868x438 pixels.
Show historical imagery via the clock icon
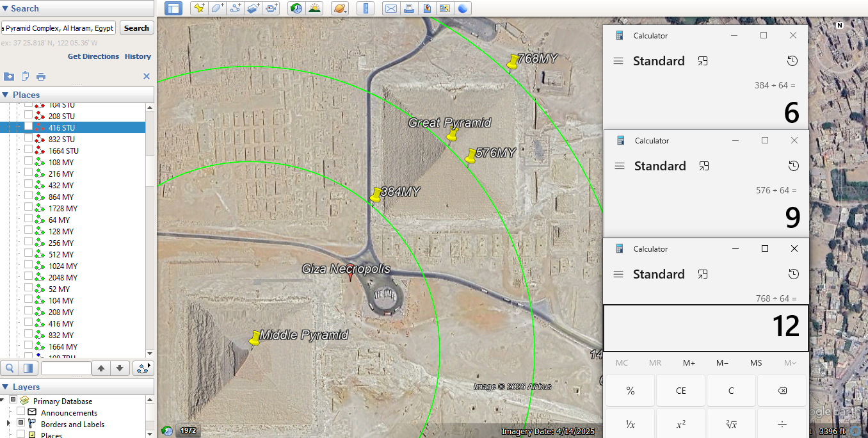pos(296,8)
